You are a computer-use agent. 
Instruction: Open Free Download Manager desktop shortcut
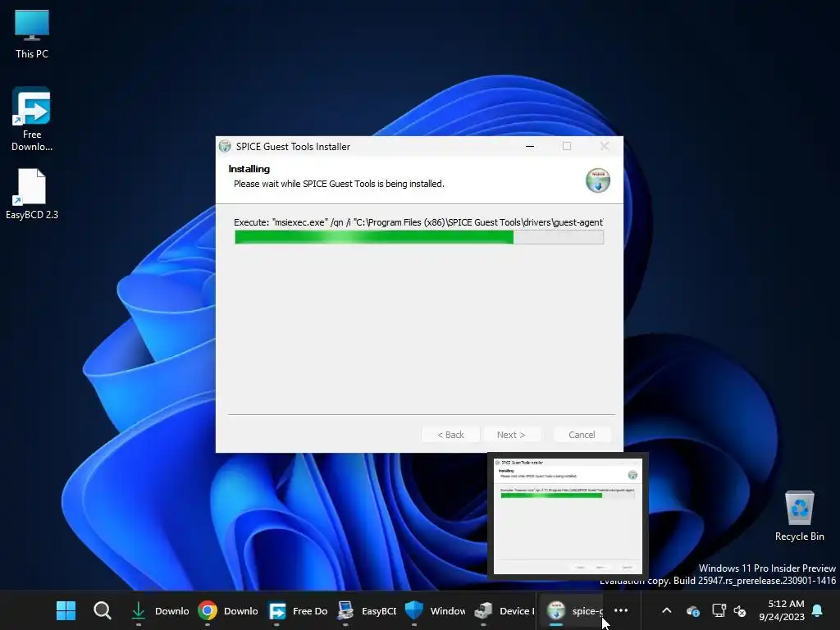click(x=32, y=119)
